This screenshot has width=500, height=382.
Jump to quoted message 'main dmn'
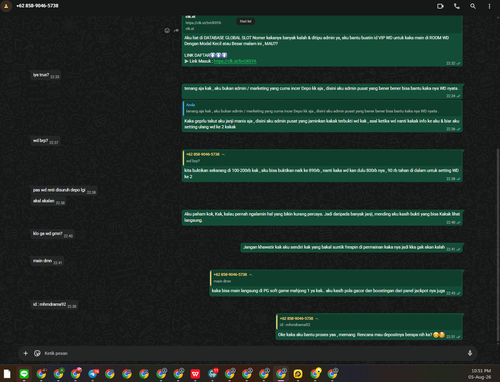tap(336, 278)
